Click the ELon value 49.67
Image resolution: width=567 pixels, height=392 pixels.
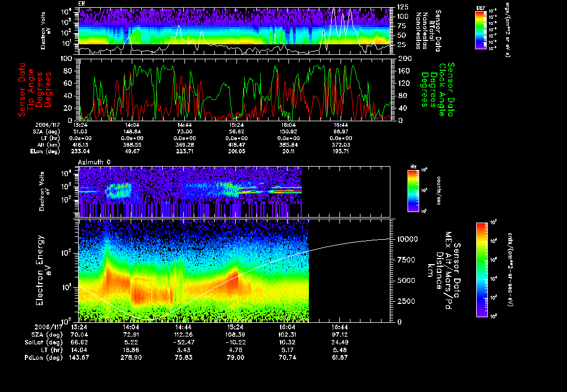click(132, 152)
